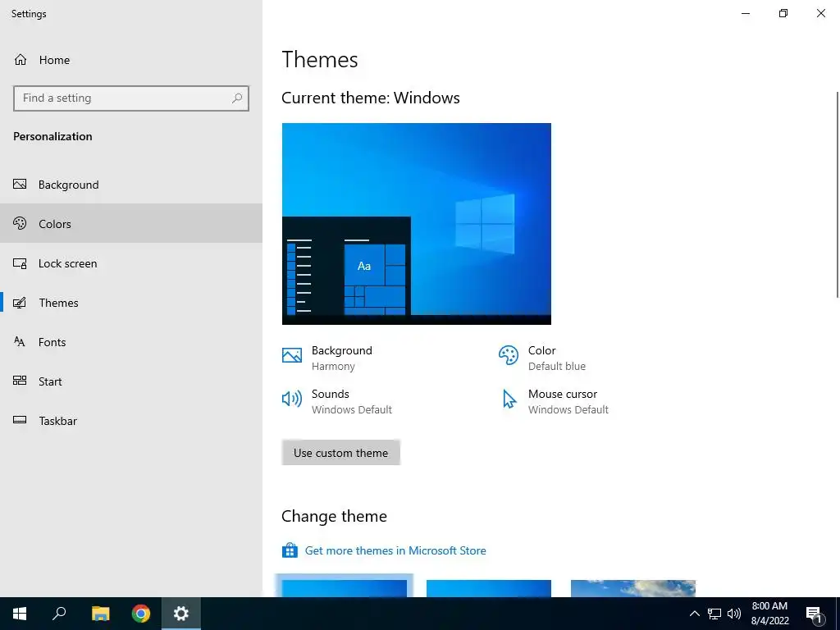The image size is (840, 630).
Task: Click the clock showing 8:00 AM
Action: pyautogui.click(x=769, y=614)
